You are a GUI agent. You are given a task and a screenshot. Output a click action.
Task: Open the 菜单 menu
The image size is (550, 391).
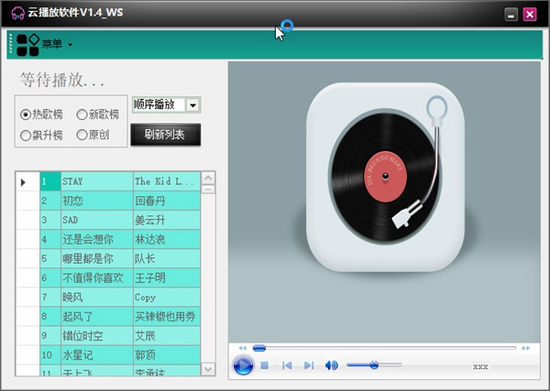[x=57, y=44]
